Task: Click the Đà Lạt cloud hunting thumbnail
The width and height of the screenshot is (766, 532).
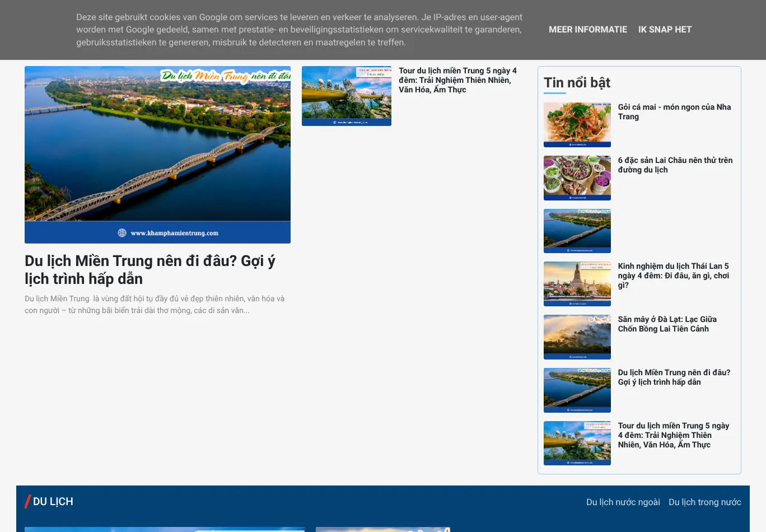Action: click(x=577, y=337)
